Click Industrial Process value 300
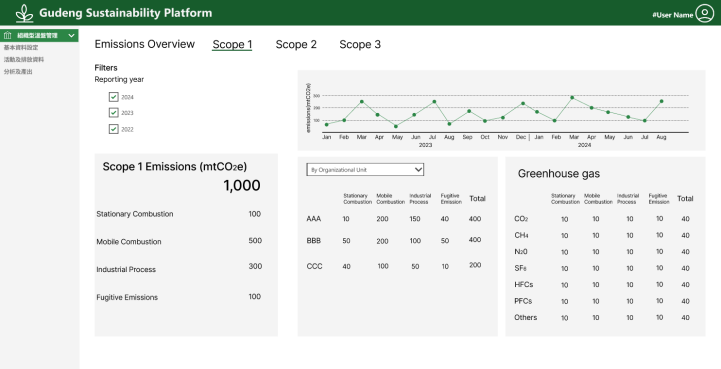Image resolution: width=721 pixels, height=369 pixels. click(x=255, y=266)
